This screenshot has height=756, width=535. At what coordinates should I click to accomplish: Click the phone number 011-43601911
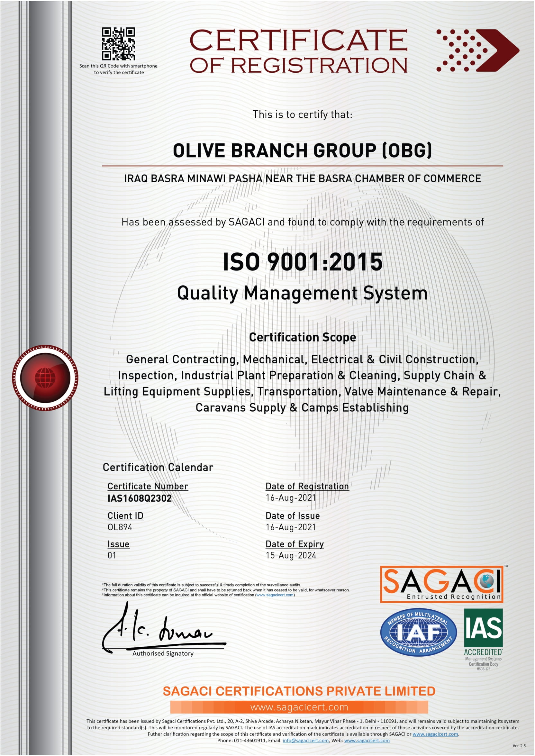(x=250, y=741)
